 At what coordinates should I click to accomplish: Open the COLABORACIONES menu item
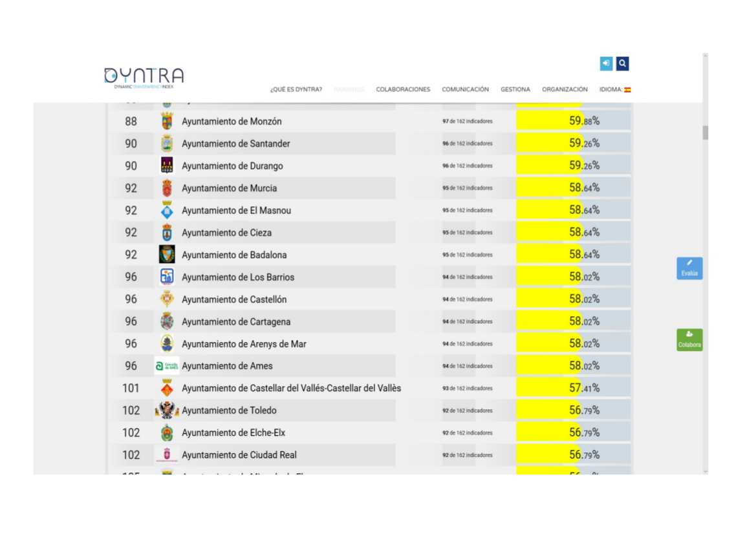pos(403,90)
